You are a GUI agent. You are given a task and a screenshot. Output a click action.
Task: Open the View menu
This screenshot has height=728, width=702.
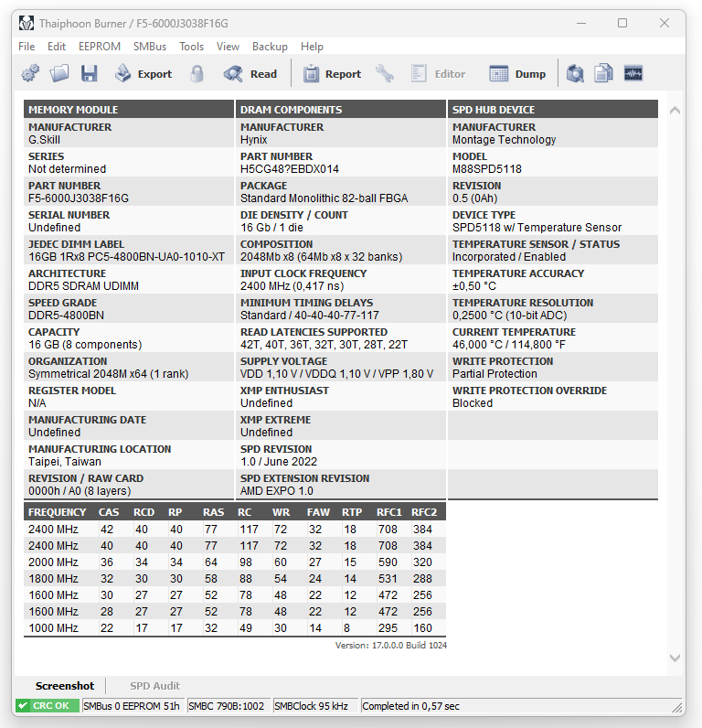228,47
